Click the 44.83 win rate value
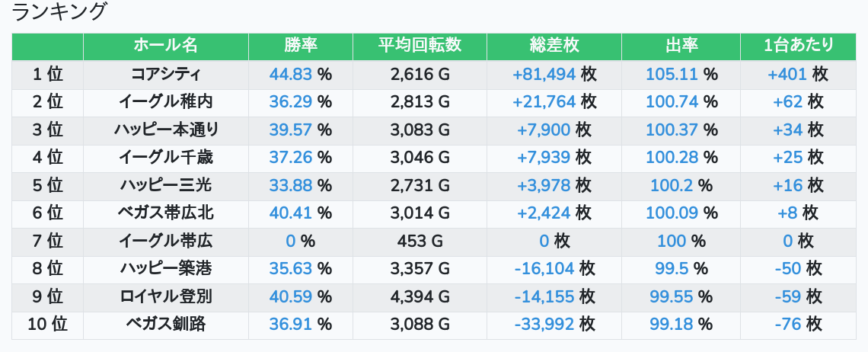The height and width of the screenshot is (352, 868). click(291, 74)
